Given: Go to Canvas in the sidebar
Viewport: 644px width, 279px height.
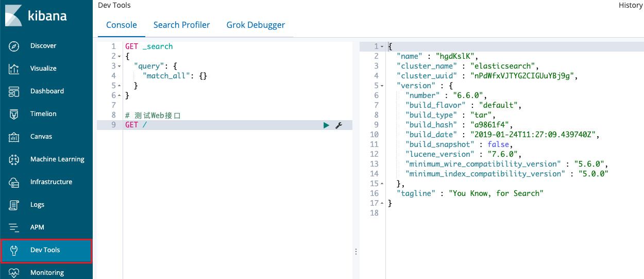Looking at the screenshot, I should pyautogui.click(x=42, y=137).
